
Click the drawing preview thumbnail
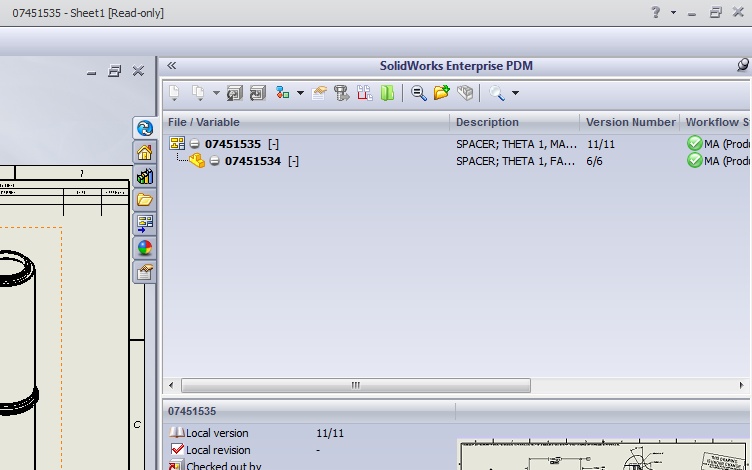coord(603,455)
